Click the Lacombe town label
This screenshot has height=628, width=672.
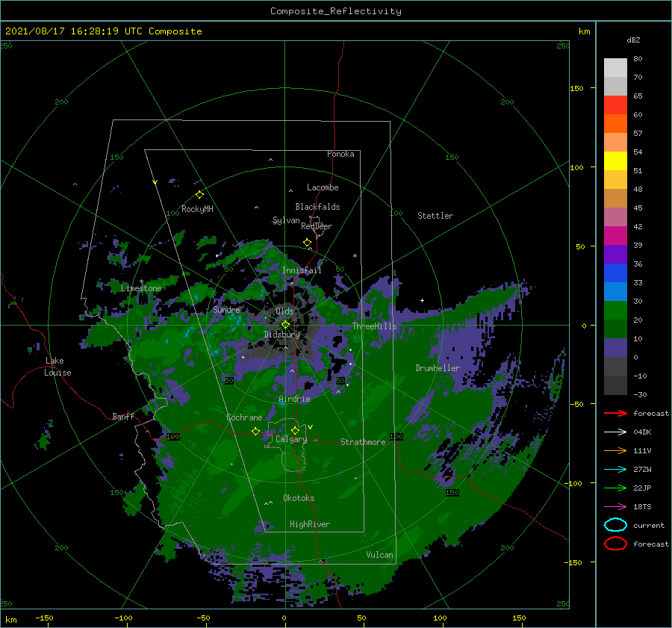tap(323, 187)
